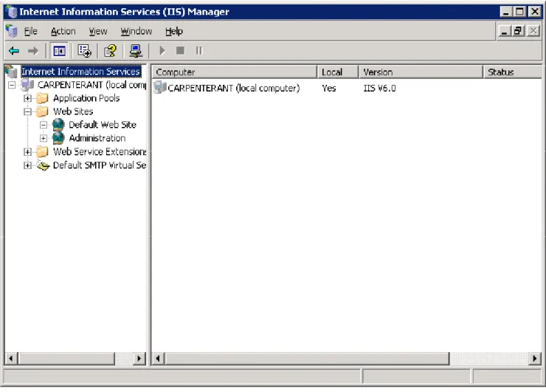Open the File menu
This screenshot has height=392, width=546.
[31, 31]
